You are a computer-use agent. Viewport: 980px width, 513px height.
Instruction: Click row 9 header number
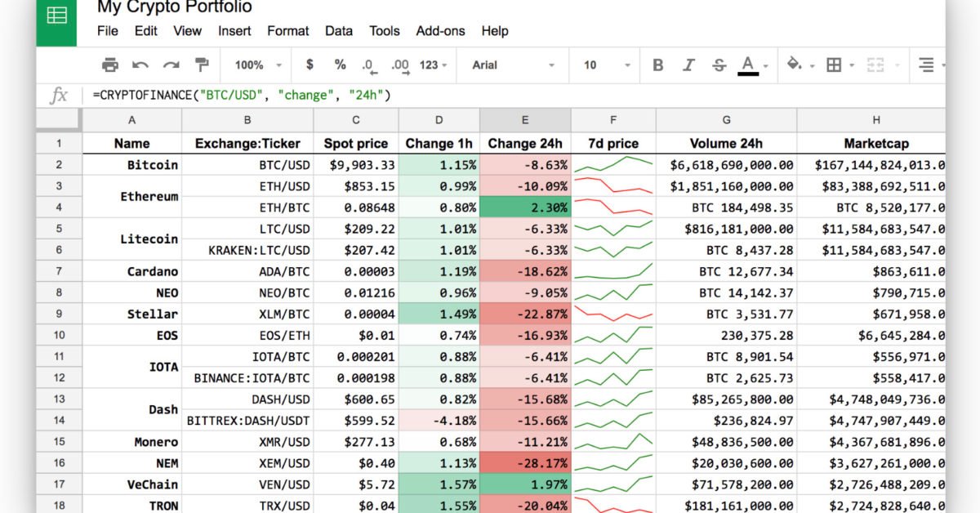pos(59,314)
